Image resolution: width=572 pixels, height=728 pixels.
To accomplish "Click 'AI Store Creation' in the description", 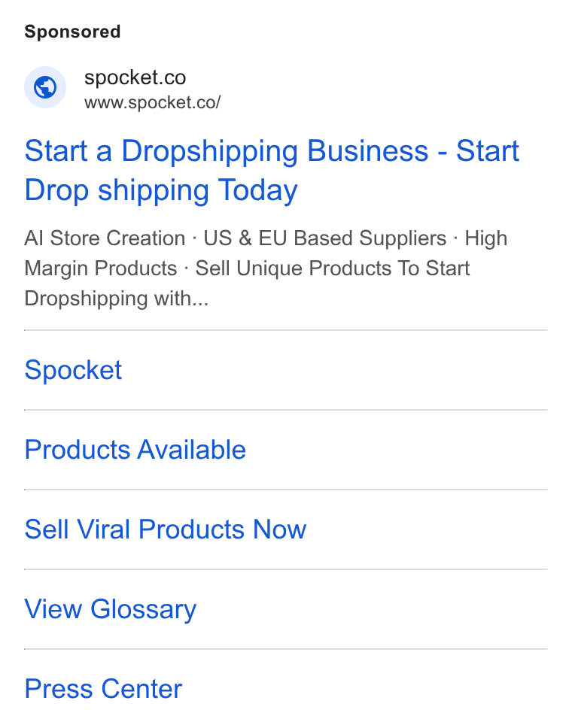I will (x=105, y=238).
